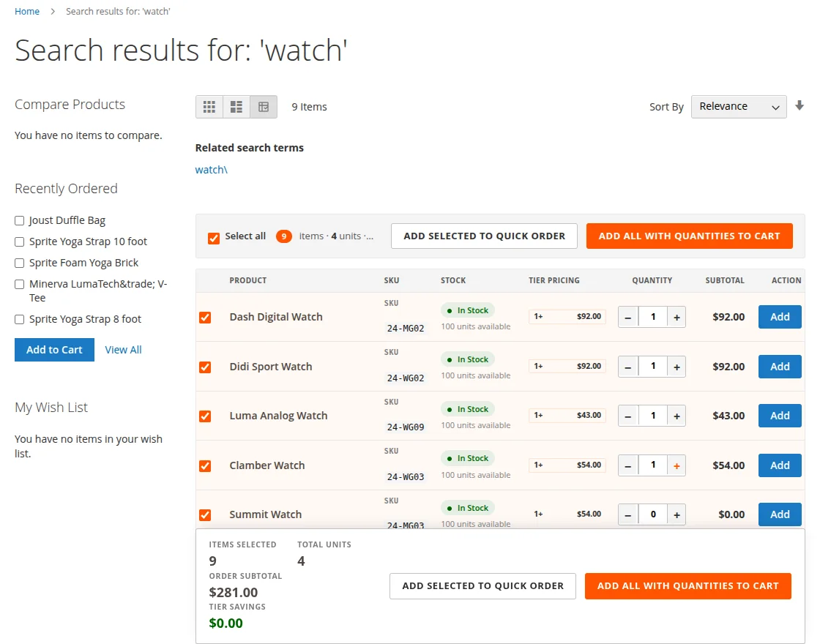This screenshot has width=820, height=644.
Task: Select SKU 24-WG03 text
Action: pos(406,476)
